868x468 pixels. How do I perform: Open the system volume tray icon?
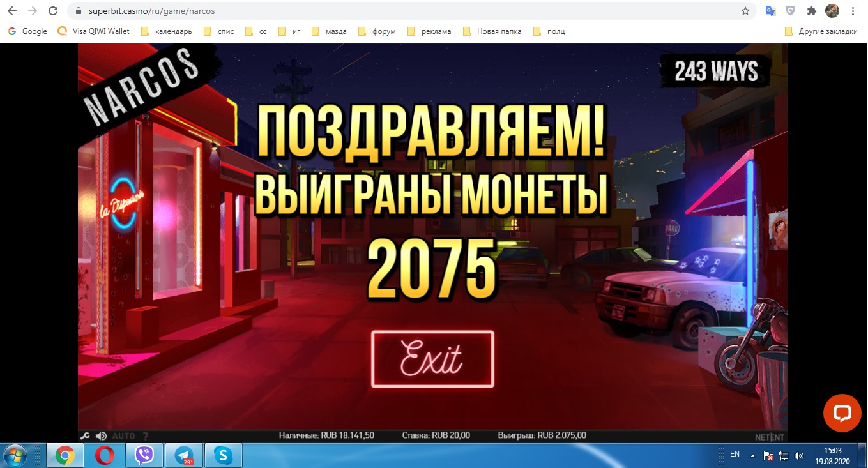[799, 456]
